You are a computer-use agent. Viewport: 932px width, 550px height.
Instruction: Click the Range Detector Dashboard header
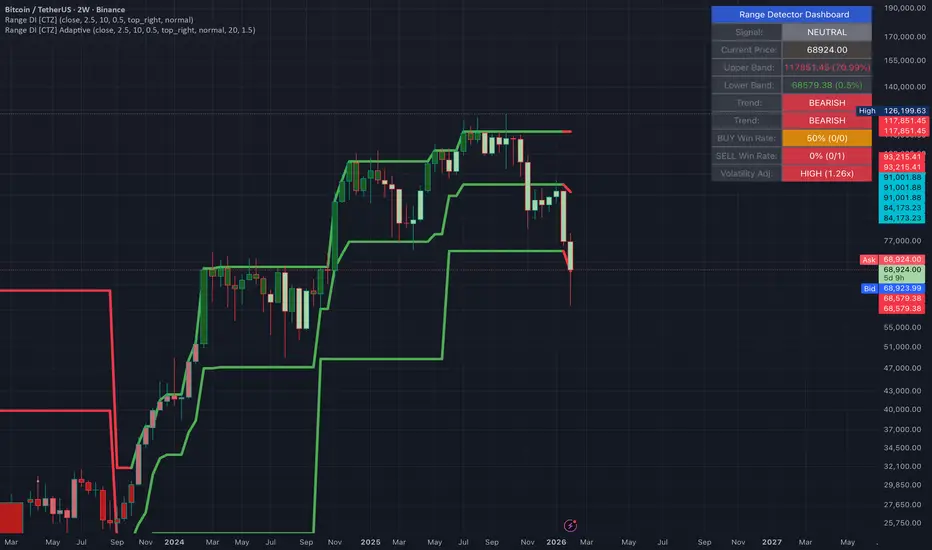click(x=792, y=14)
